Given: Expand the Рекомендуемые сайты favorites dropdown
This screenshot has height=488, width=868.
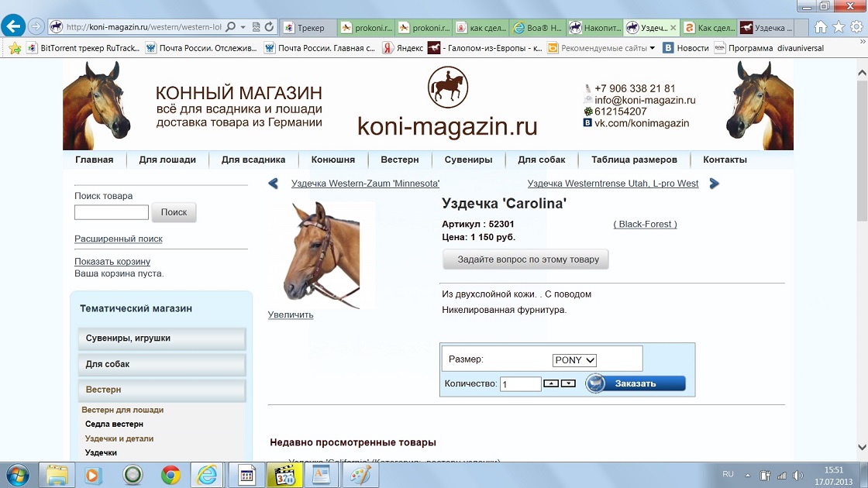Looking at the screenshot, I should pos(652,48).
